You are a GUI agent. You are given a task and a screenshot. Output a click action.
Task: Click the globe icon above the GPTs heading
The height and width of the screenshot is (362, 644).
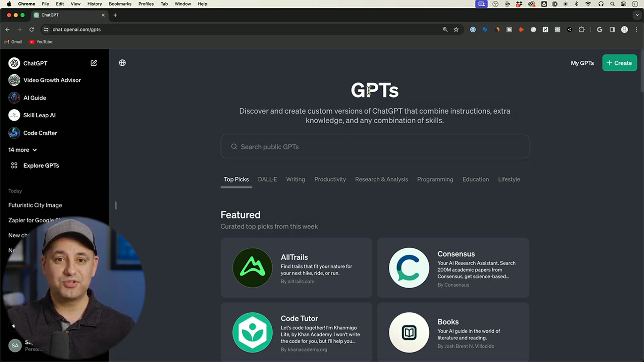[x=122, y=63]
